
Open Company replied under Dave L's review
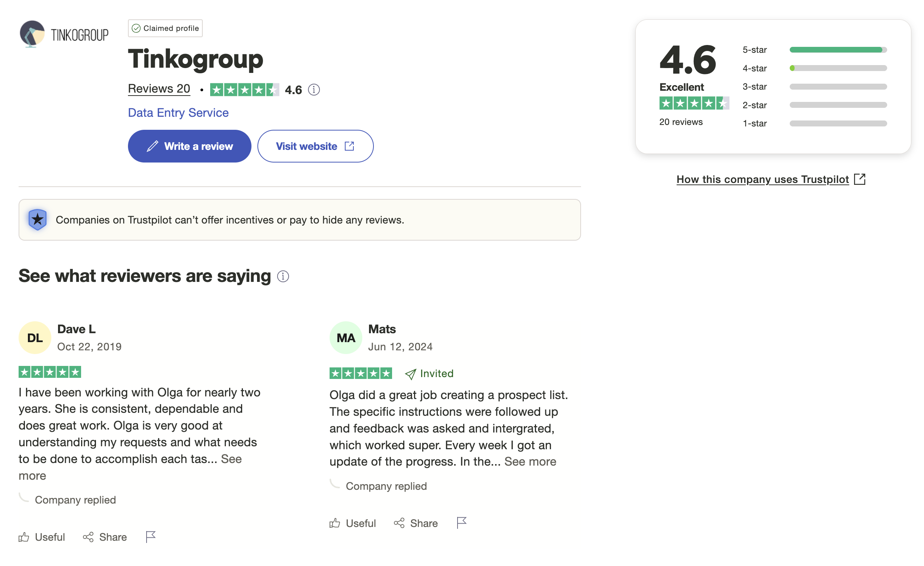tap(76, 500)
